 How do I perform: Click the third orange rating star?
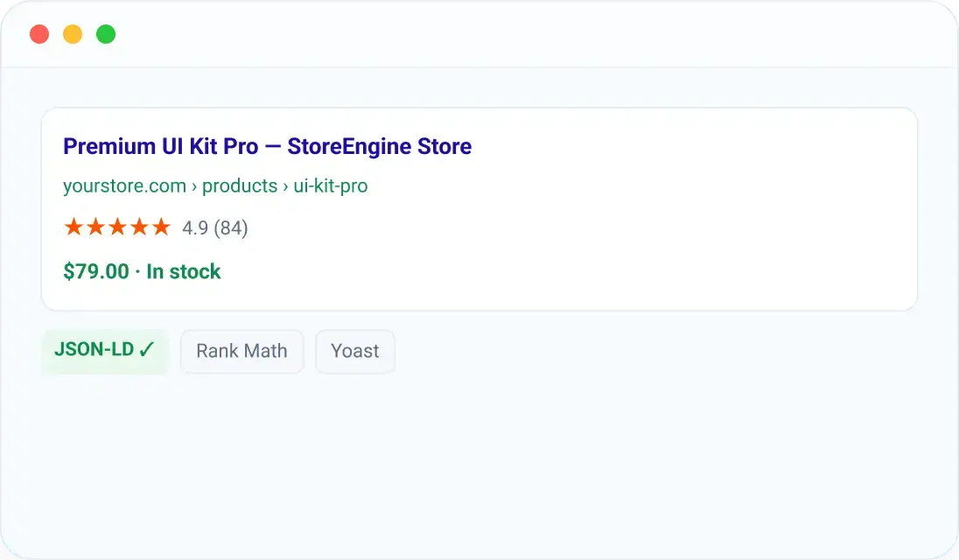coord(117,227)
